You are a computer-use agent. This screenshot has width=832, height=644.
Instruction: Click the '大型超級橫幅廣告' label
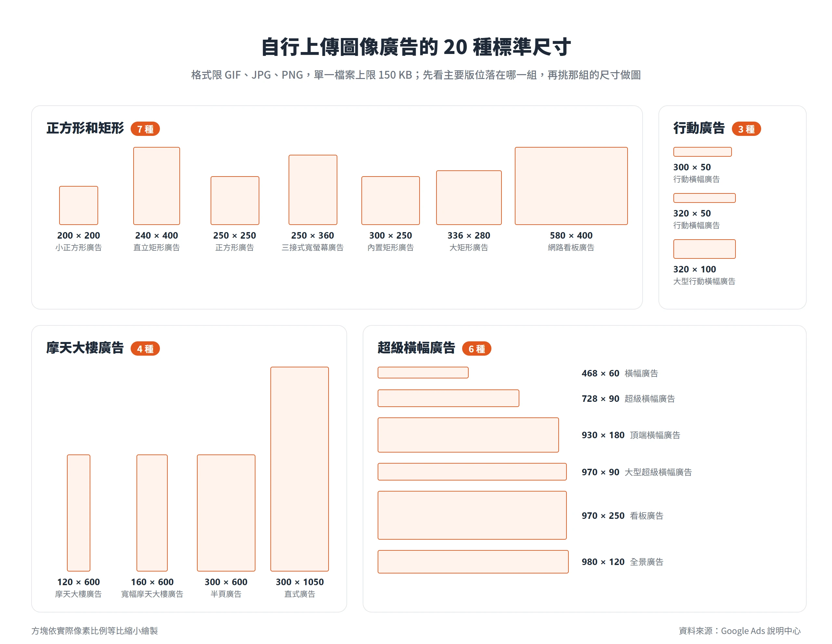pyautogui.click(x=658, y=472)
